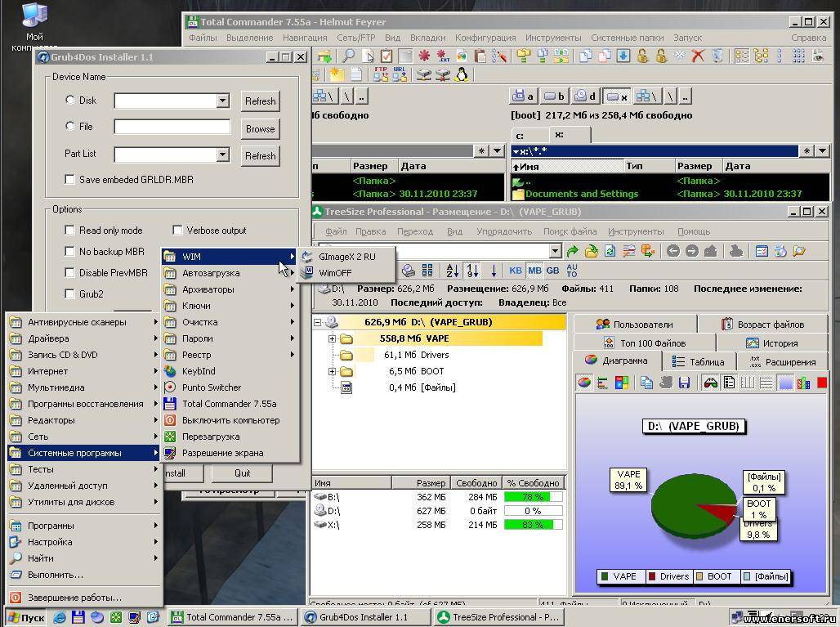Click the red X delete icon in Total Commander toolbar
This screenshot has width=840, height=627.
click(698, 56)
